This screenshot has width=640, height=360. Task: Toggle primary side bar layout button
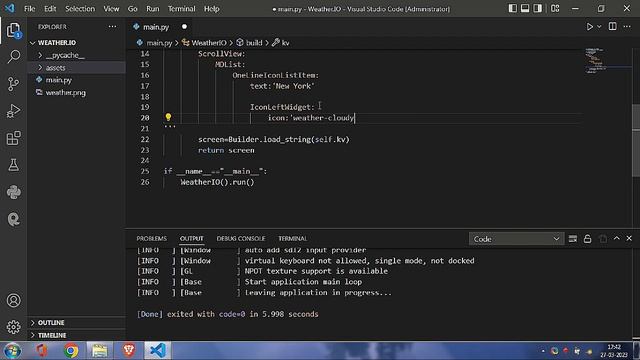point(513,8)
